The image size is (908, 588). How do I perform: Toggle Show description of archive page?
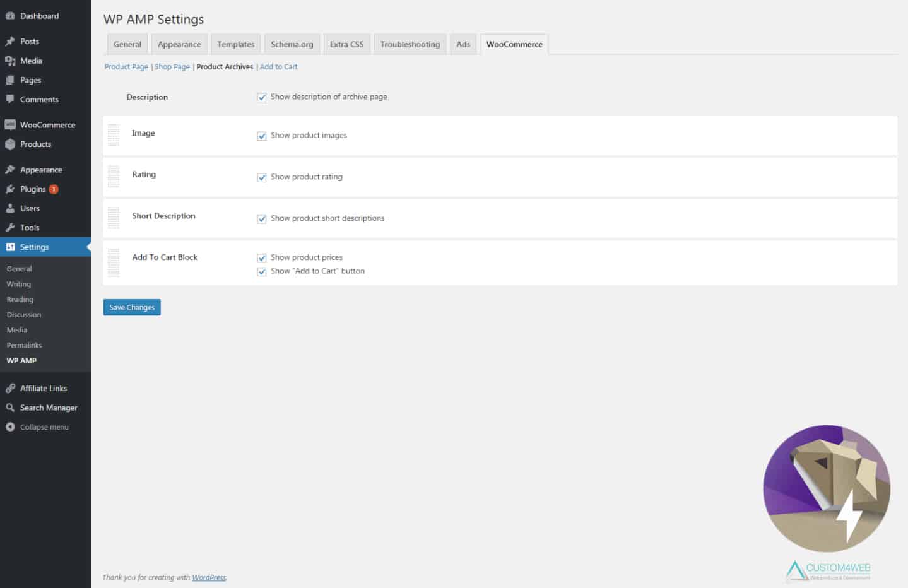point(262,97)
